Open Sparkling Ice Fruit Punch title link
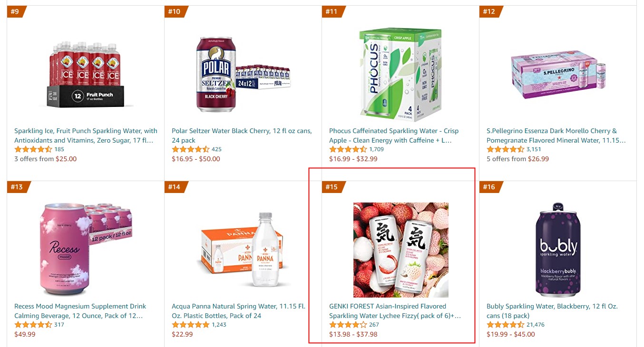Viewport: 644px width, 347px height. coord(86,135)
